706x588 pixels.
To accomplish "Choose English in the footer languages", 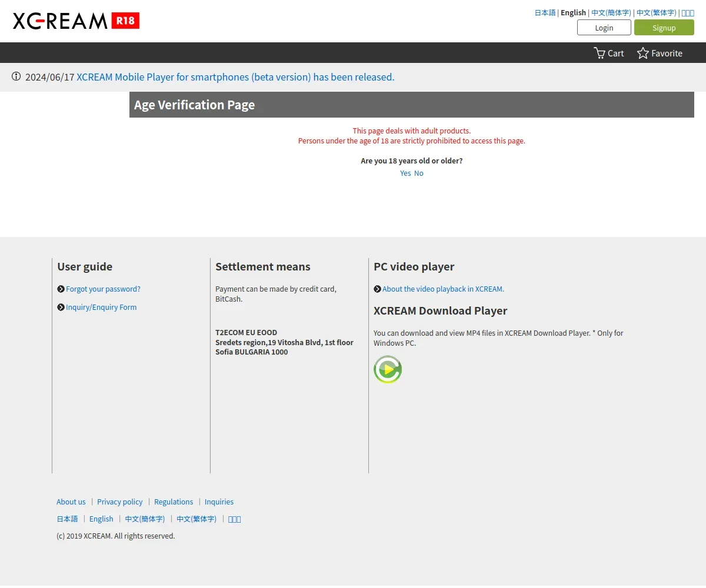I will (x=101, y=519).
